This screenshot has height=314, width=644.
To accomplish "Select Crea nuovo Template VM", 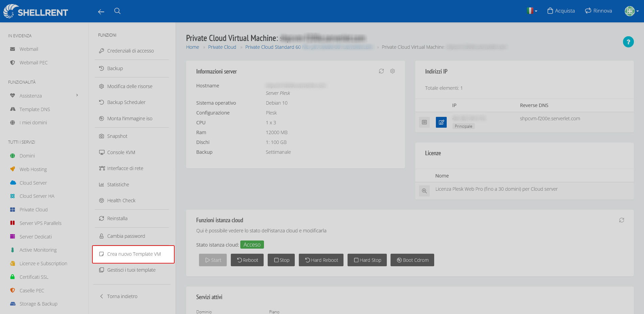I will (x=133, y=254).
